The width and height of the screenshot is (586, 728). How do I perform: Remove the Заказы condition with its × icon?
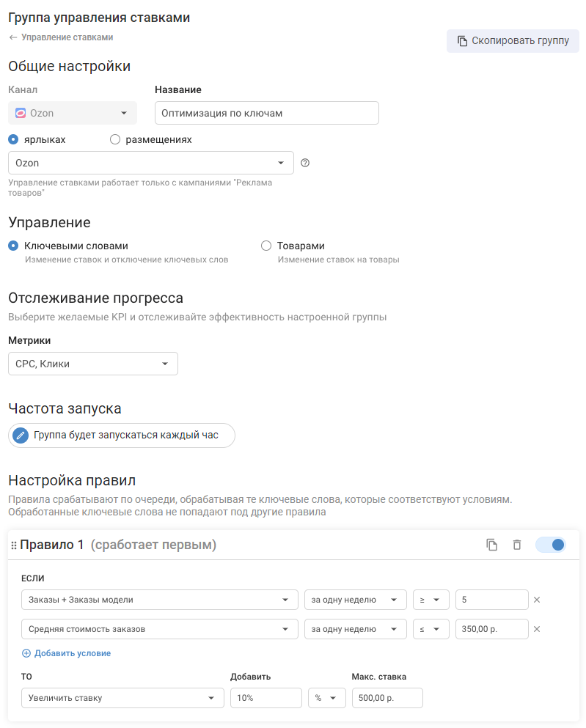pos(537,599)
